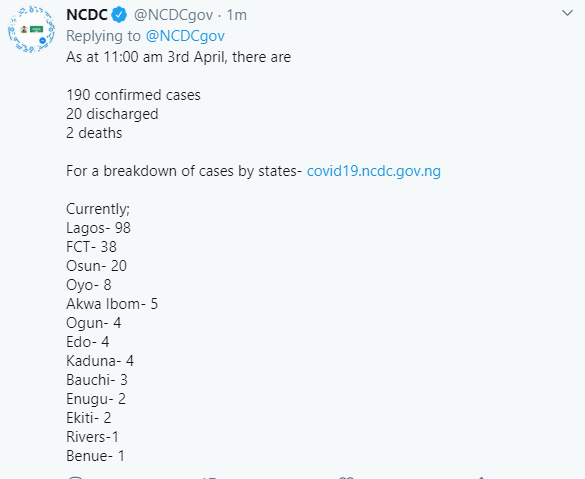This screenshot has width=585, height=479.
Task: Click the reply icon under the tweet
Action: pyautogui.click(x=75, y=477)
